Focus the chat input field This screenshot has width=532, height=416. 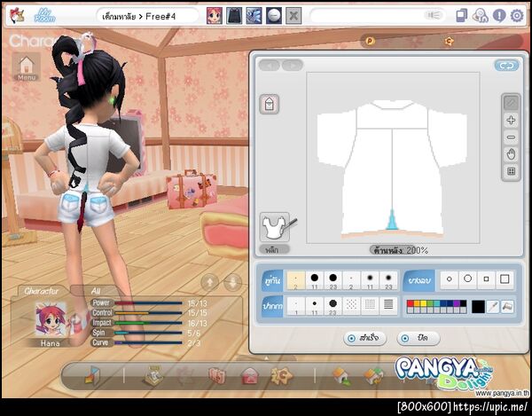point(378,16)
